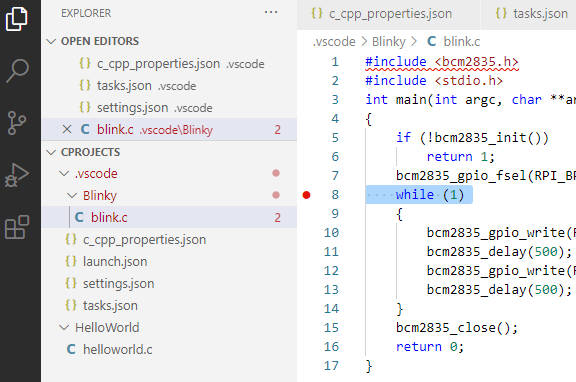The image size is (576, 382).
Task: Collapse the CPROJECTS section
Action: point(51,152)
